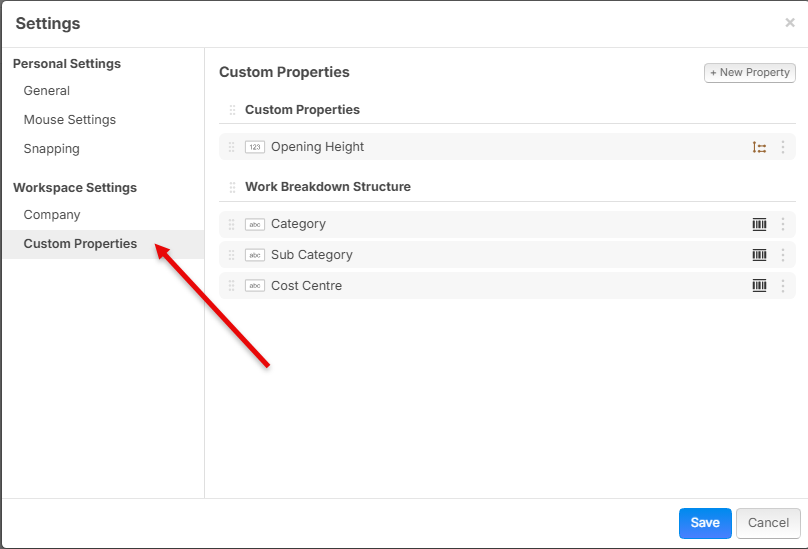Click the drag handle of Work Breakdown Structure group
This screenshot has height=549, width=808.
tap(232, 187)
